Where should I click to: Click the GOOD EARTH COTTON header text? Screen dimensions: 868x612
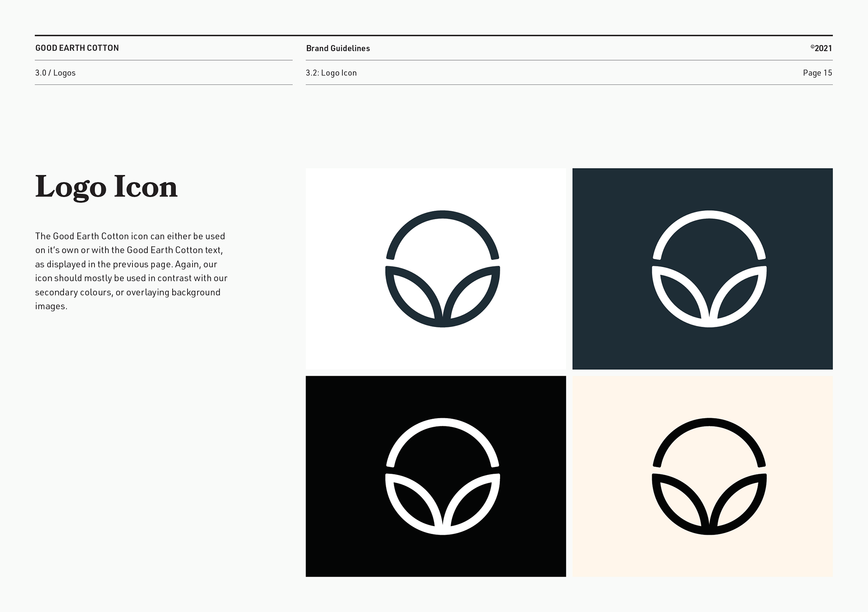pyautogui.click(x=77, y=48)
